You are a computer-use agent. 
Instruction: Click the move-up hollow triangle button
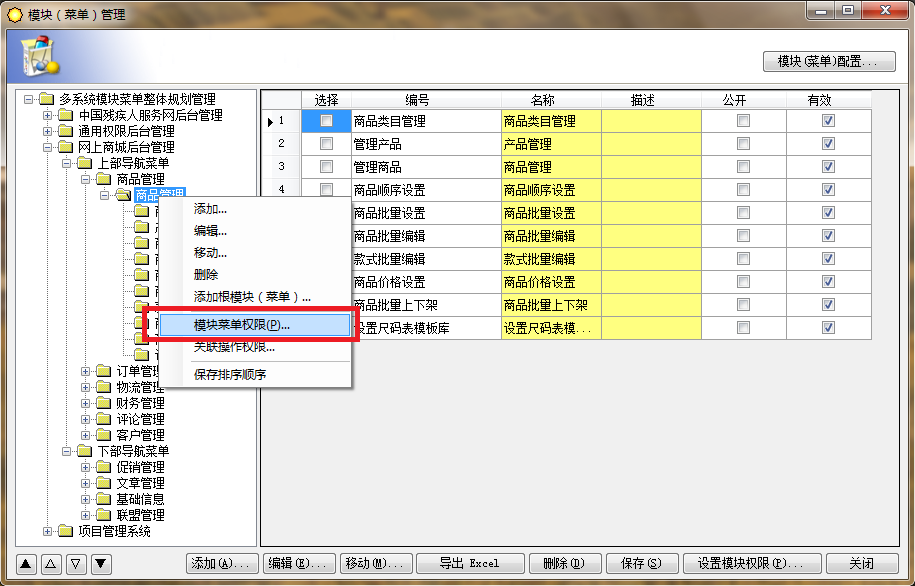tap(51, 564)
